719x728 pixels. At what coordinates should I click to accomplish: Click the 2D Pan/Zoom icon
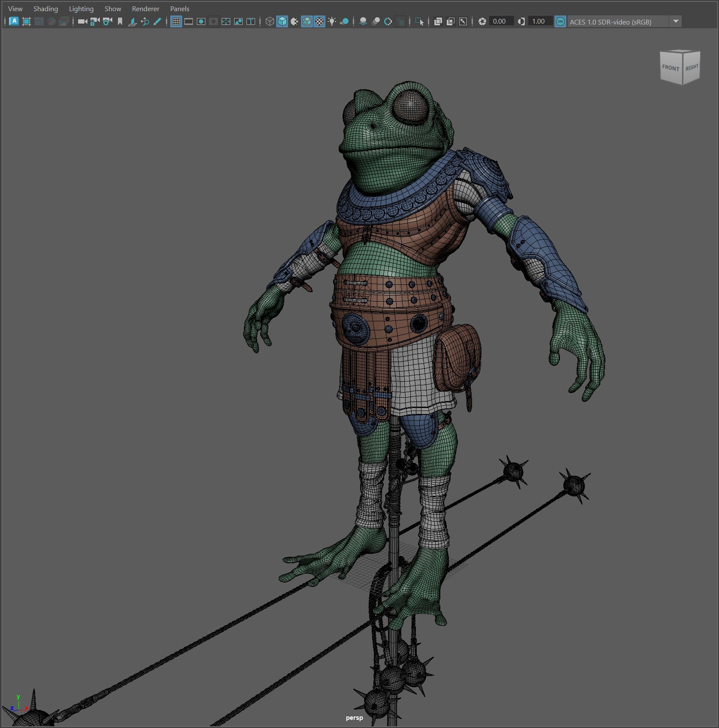click(145, 21)
